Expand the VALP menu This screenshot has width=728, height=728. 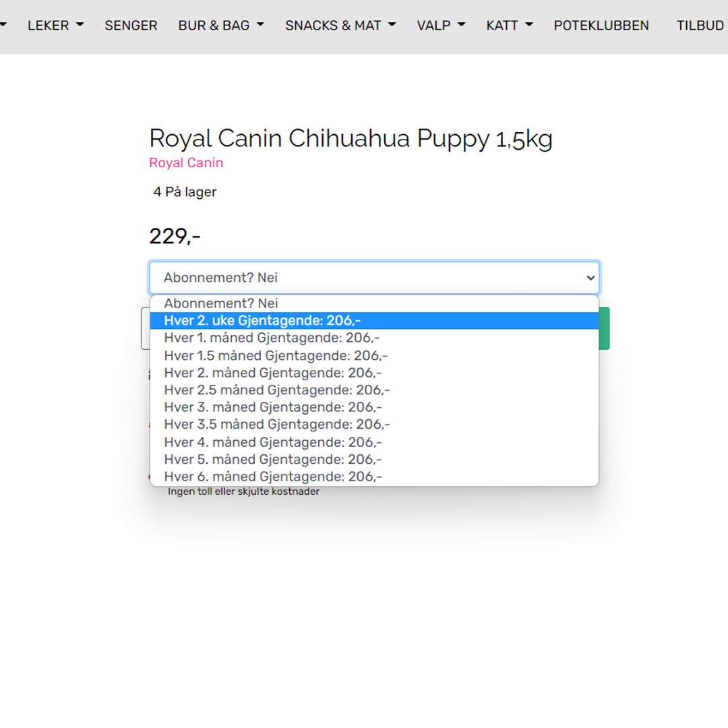441,26
